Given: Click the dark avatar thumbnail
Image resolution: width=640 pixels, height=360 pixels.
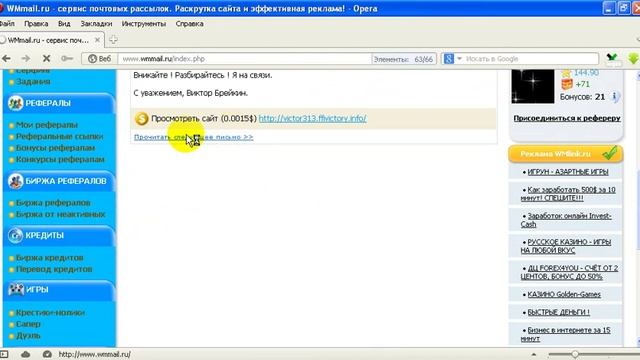Looking at the screenshot, I should pos(533,86).
